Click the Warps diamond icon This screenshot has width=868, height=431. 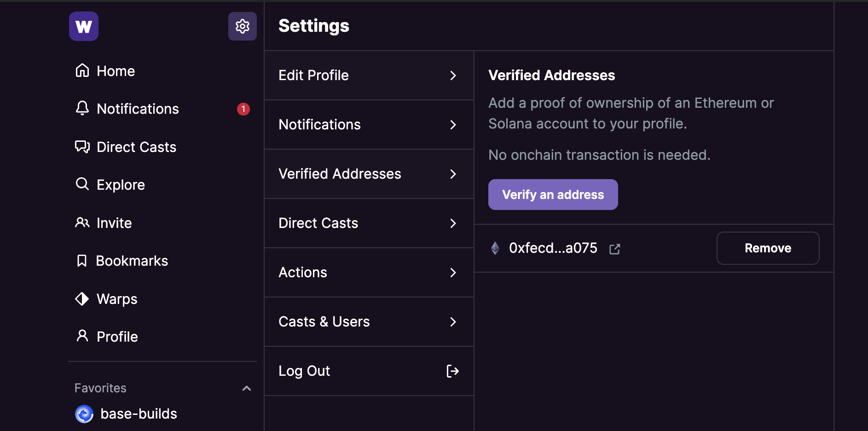click(x=82, y=299)
